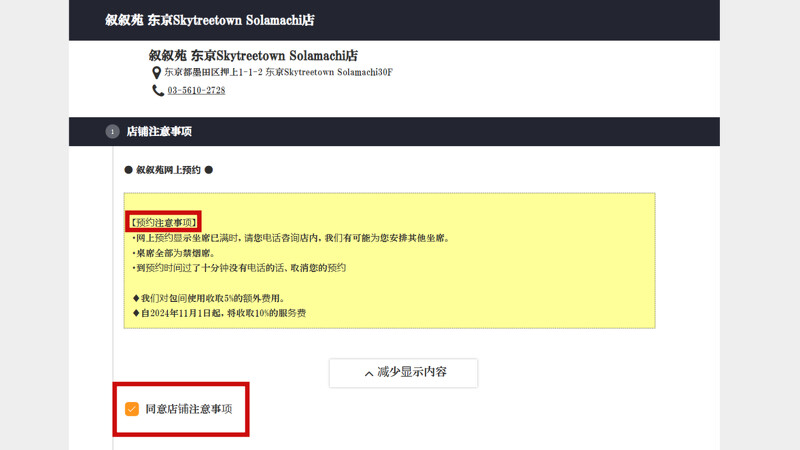Click the map pin icon beside the address
800x450 pixels.
[156, 73]
